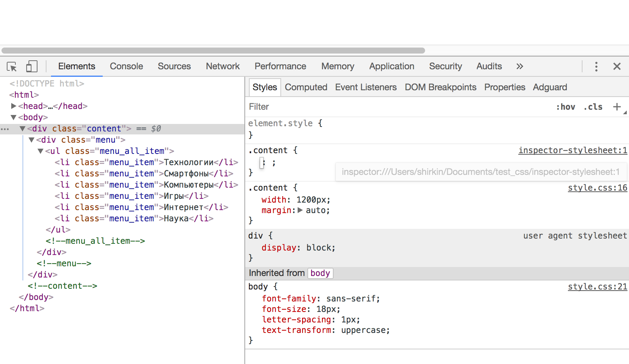This screenshot has width=629, height=364.
Task: Show the Event Listeners pane
Action: (366, 87)
